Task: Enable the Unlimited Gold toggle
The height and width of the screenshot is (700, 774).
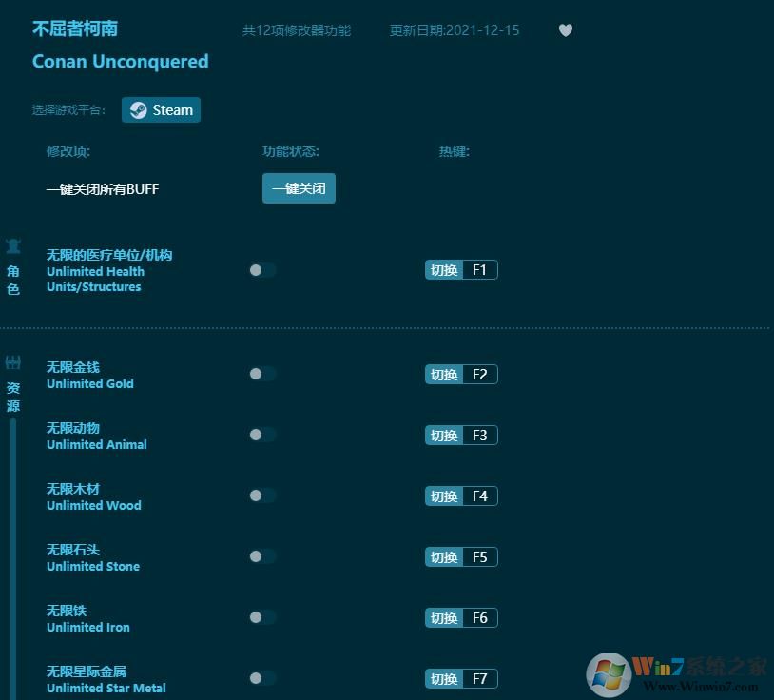Action: click(261, 374)
